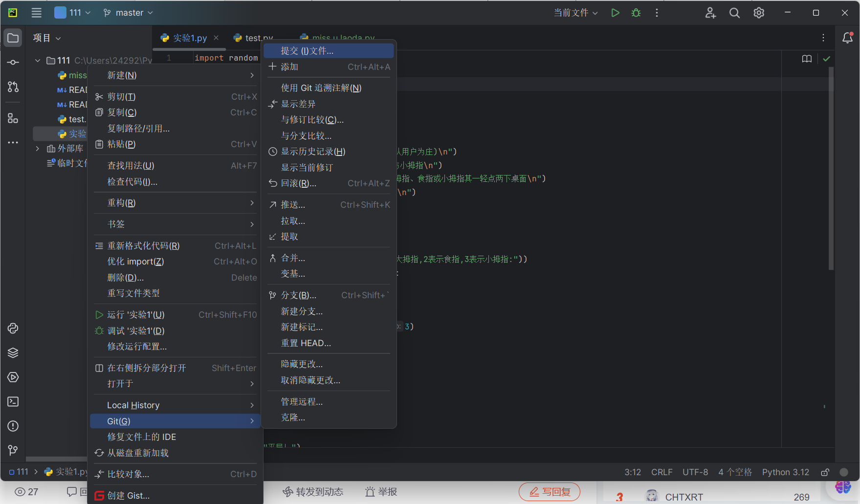Open IDE notifications bell

pos(847,38)
